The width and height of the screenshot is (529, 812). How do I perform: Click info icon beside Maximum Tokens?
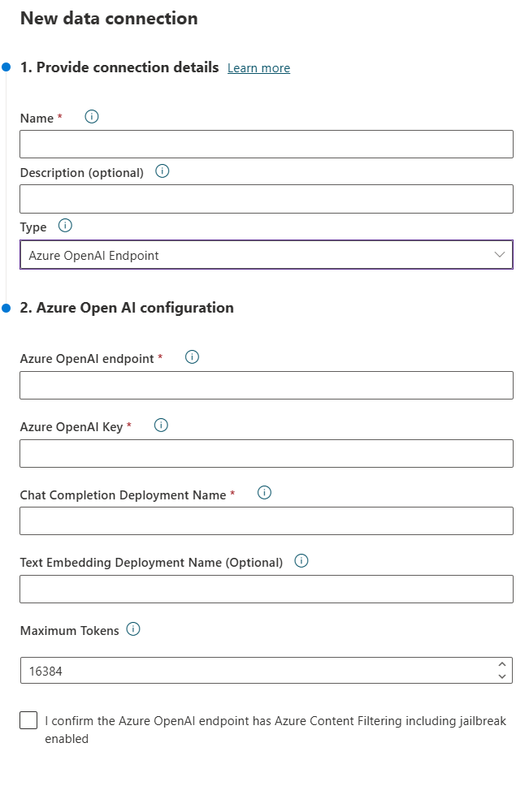[x=133, y=629]
